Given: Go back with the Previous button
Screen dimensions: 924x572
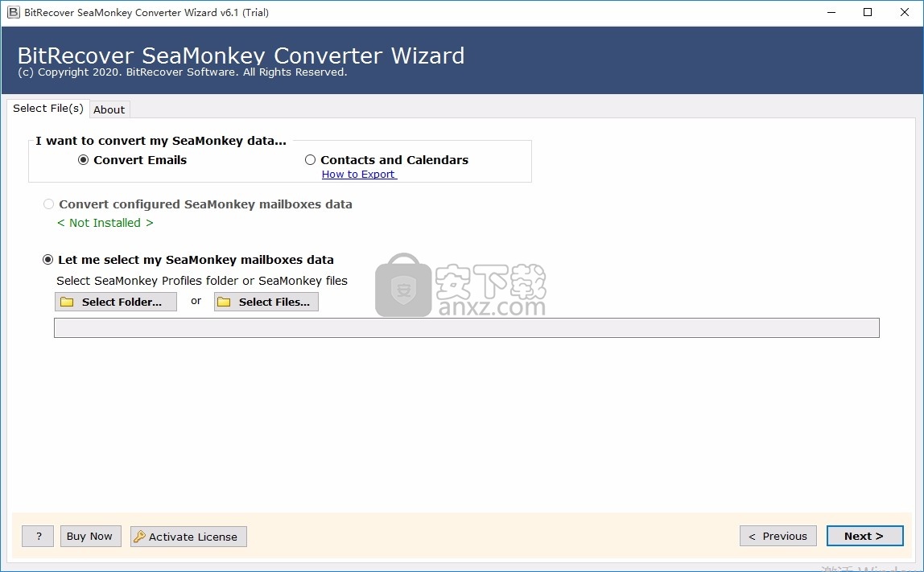Looking at the screenshot, I should 778,536.
